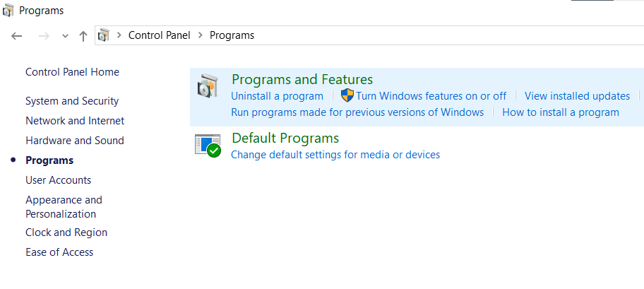Open Turn Windows features on or off
Screen dimensions: 644x289
(x=431, y=96)
